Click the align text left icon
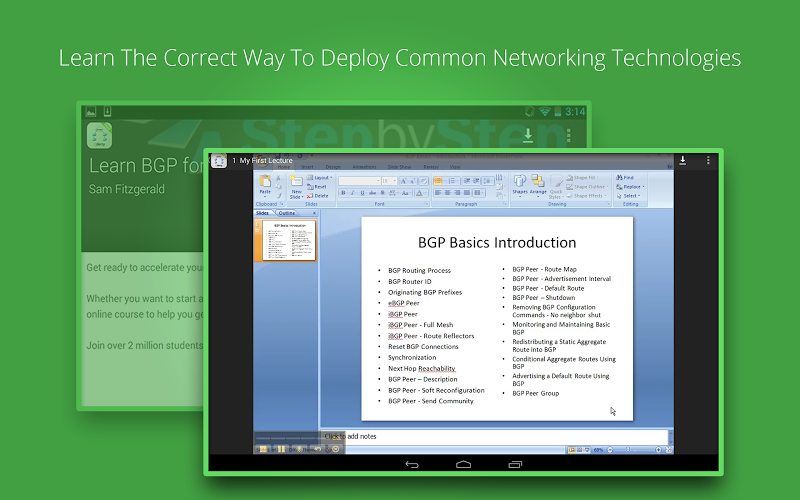 (x=438, y=193)
